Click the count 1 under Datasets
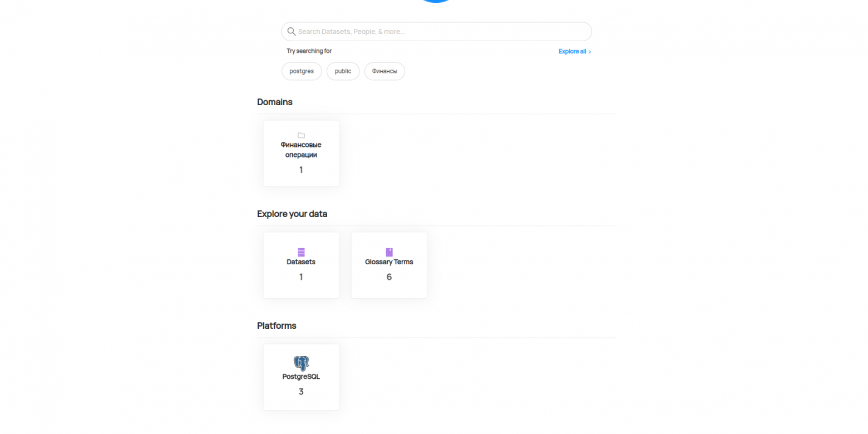 pyautogui.click(x=301, y=277)
